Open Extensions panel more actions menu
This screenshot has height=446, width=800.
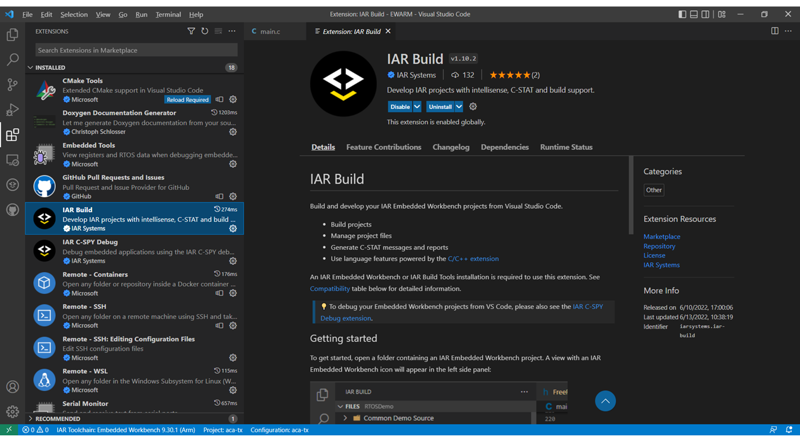(x=232, y=31)
